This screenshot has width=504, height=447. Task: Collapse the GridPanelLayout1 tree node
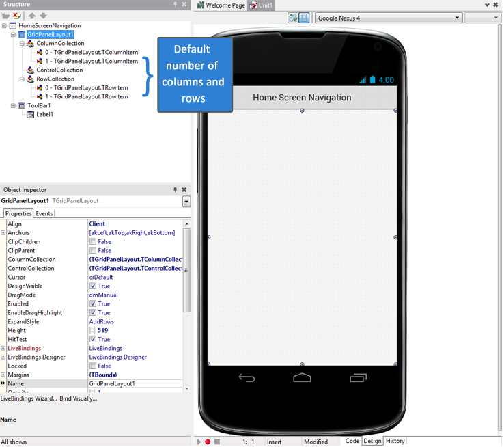click(x=13, y=35)
